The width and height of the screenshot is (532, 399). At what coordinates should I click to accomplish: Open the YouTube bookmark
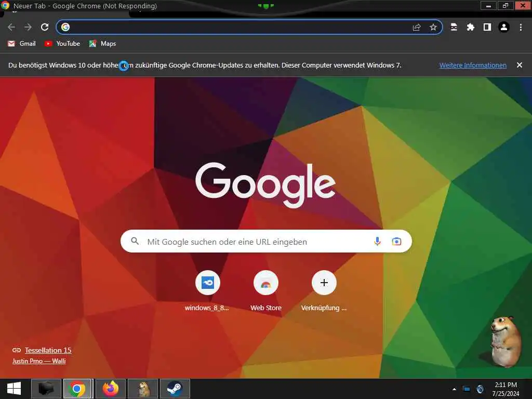(x=62, y=44)
